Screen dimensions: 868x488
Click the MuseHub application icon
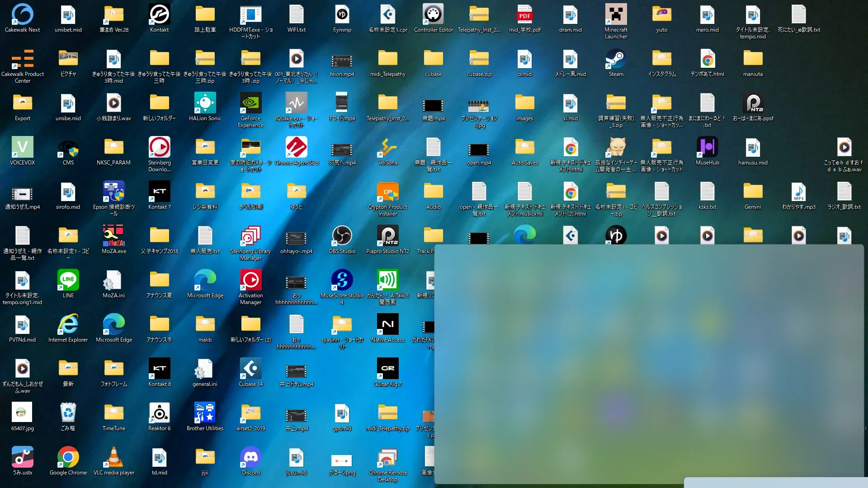click(707, 148)
